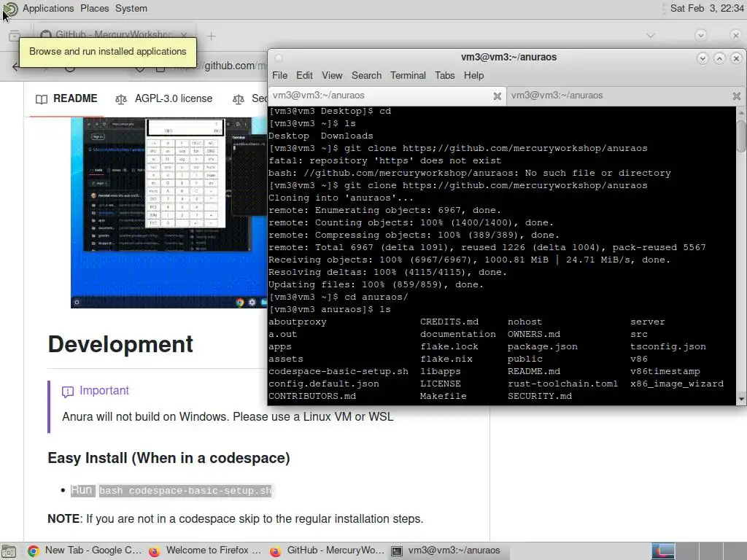Open the Search menu in terminal

(x=366, y=75)
